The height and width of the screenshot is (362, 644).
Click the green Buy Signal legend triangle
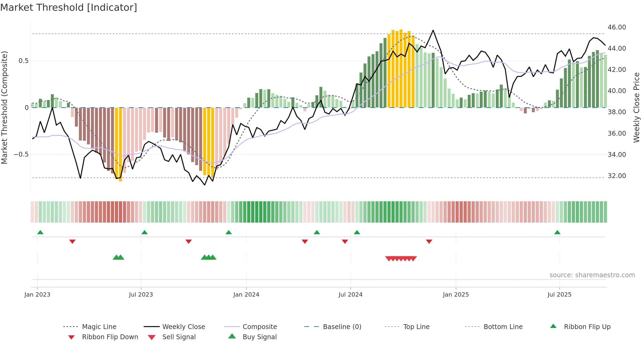232,336
